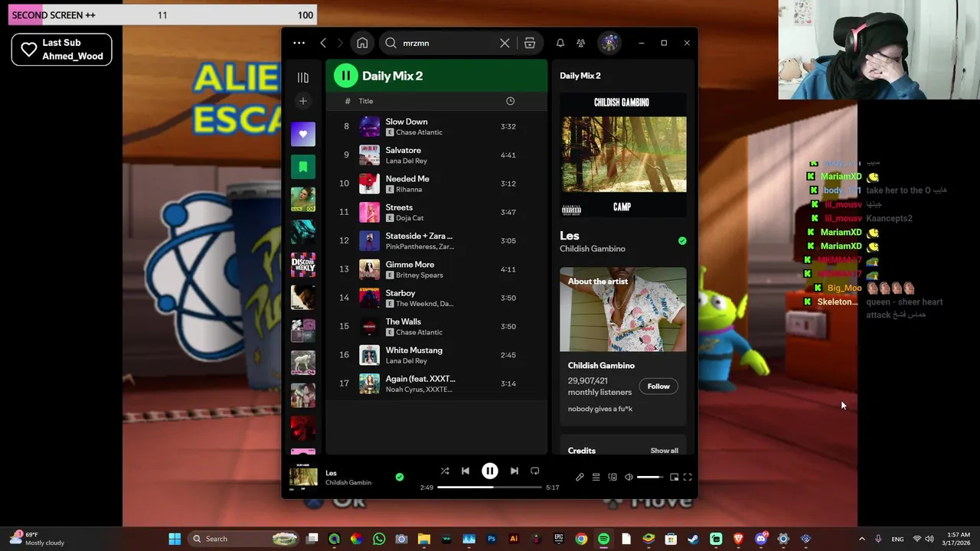Select The Walls track row
This screenshot has height=551, width=980.
pos(436,327)
